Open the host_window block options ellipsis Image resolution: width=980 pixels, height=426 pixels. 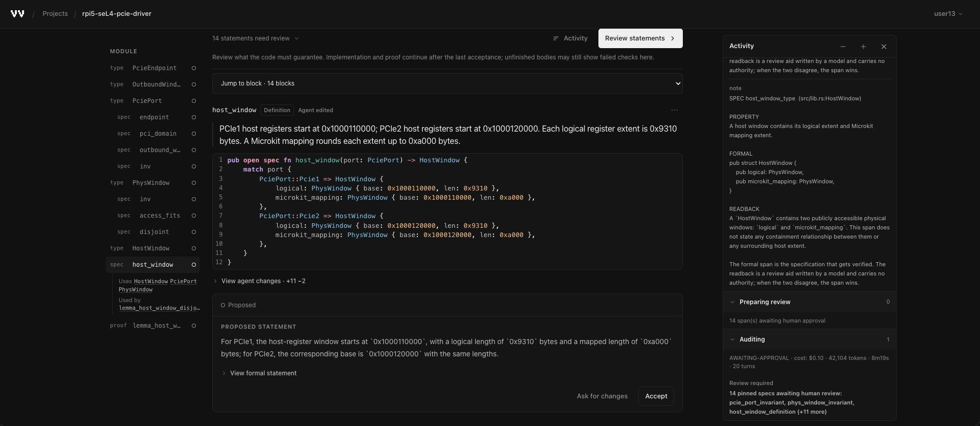coord(675,110)
